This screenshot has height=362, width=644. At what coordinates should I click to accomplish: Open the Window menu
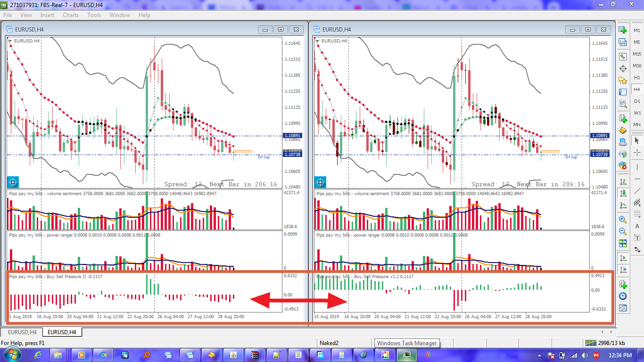click(x=120, y=15)
